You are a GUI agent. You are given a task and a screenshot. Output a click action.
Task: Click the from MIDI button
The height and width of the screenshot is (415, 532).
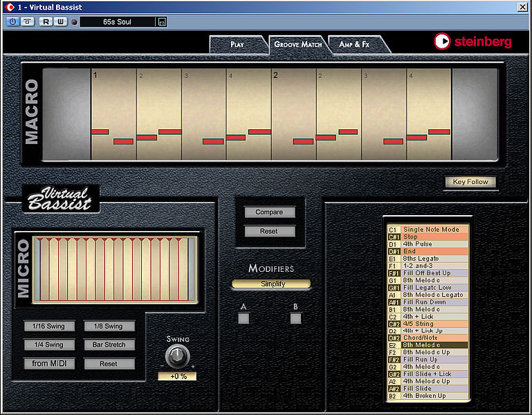tap(49, 364)
